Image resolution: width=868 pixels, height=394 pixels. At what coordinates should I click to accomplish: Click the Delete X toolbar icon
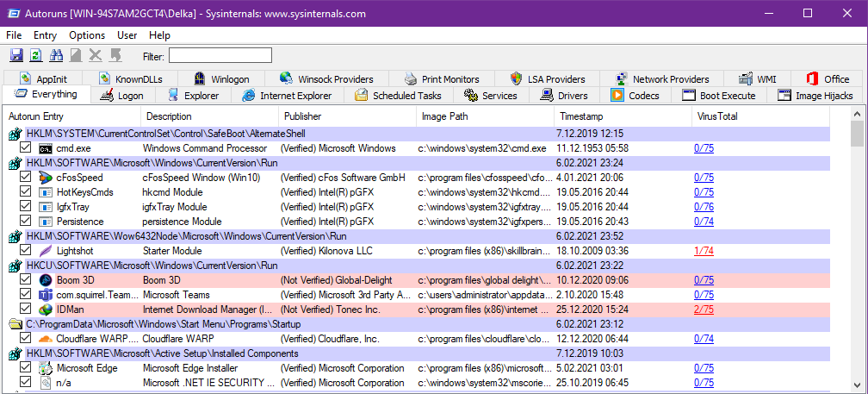96,55
